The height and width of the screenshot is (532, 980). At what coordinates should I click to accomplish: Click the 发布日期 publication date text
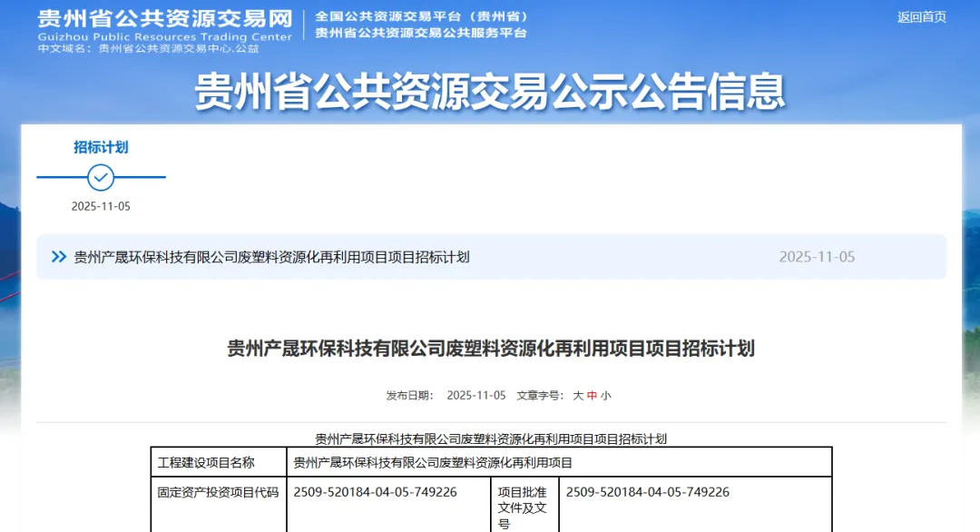[446, 396]
